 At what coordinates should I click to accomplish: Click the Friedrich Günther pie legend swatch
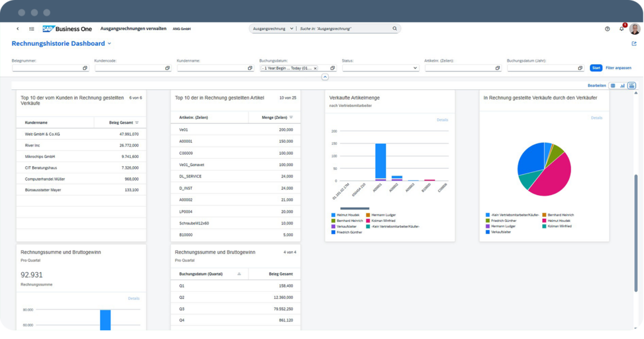(x=487, y=221)
